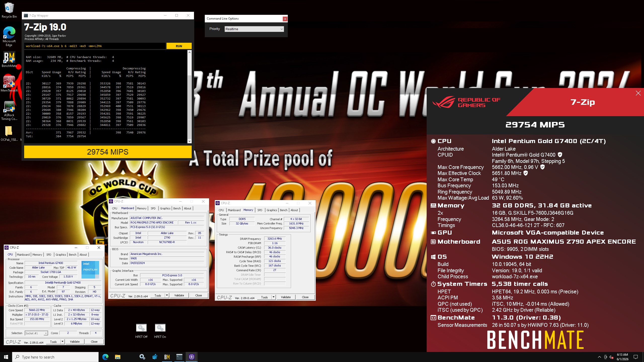Screen dimensions: 644x362
Task: Click the screen recording camera tray icon
Action: tap(606, 357)
